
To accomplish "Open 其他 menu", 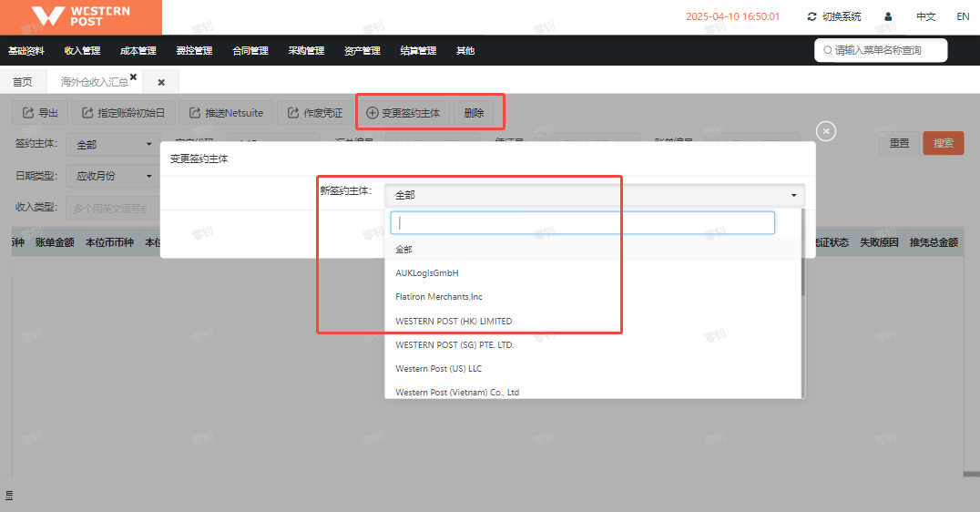I will click(x=465, y=51).
